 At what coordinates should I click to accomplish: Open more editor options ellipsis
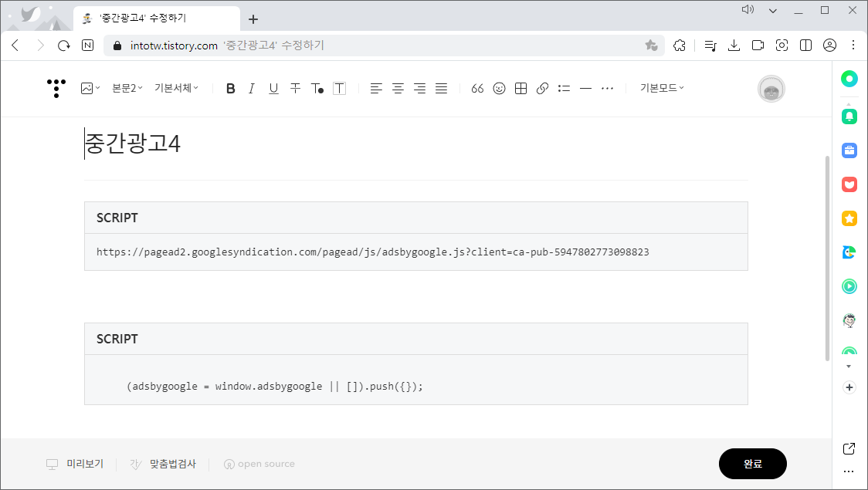[607, 89]
